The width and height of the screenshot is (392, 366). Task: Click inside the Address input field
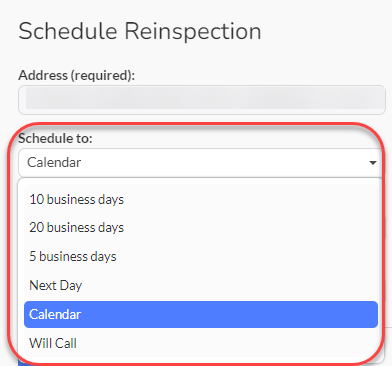point(202,100)
